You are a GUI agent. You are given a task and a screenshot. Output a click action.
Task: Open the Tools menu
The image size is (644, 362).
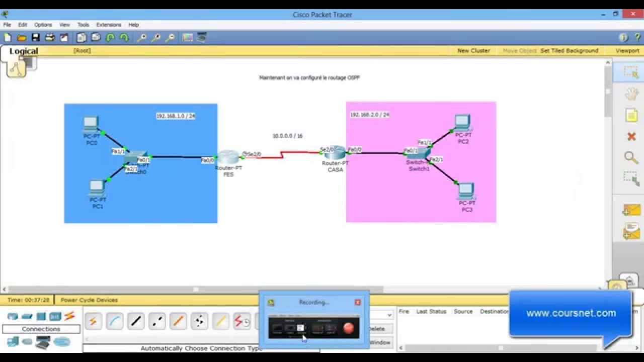[84, 25]
